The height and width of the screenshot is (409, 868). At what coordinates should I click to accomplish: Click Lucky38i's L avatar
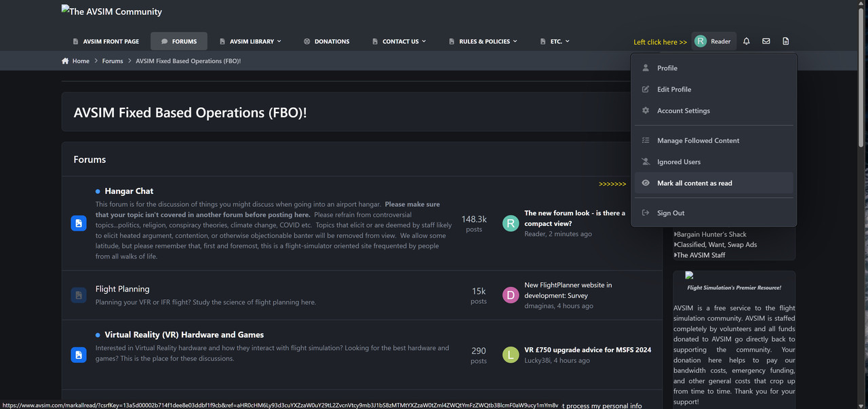511,355
